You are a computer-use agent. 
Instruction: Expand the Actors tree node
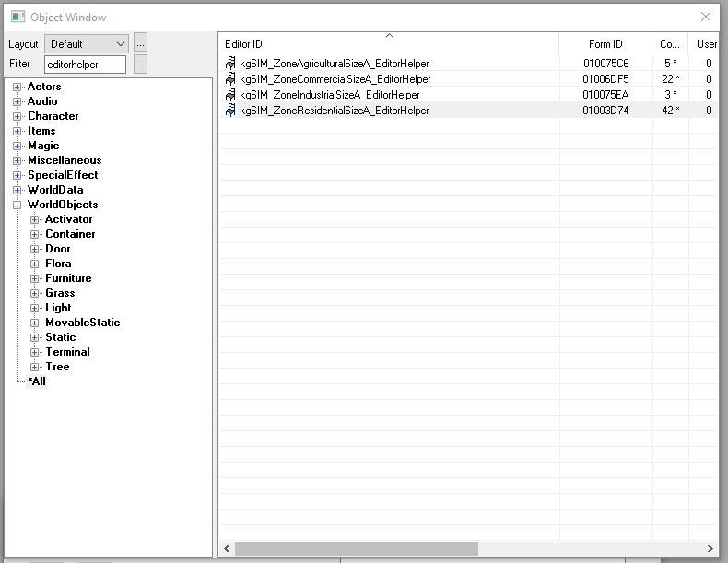pyautogui.click(x=18, y=87)
